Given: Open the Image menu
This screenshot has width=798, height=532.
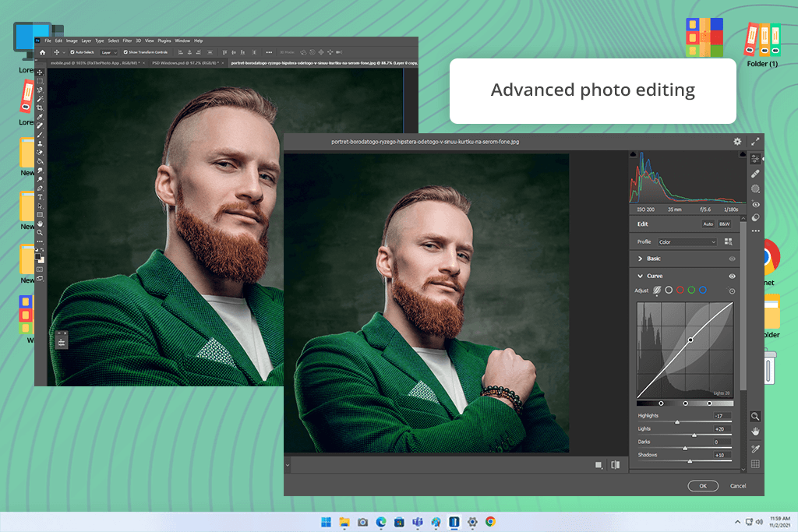Looking at the screenshot, I should click(x=72, y=41).
